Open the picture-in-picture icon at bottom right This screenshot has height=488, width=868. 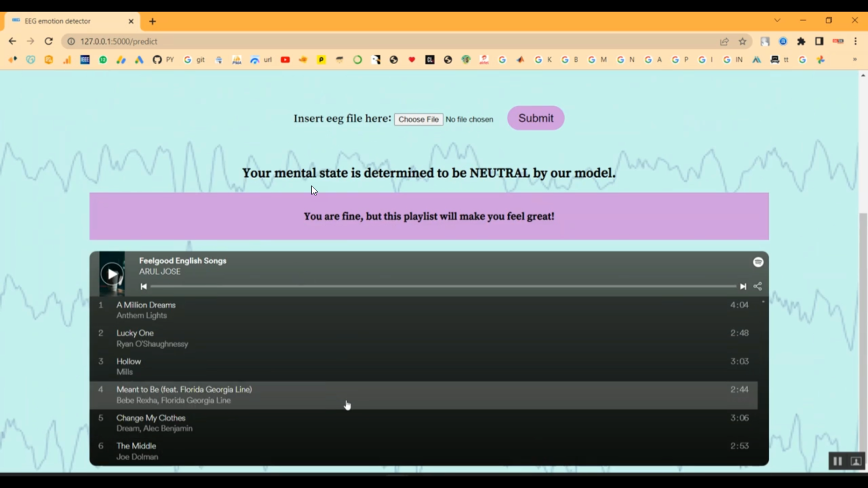point(856,461)
